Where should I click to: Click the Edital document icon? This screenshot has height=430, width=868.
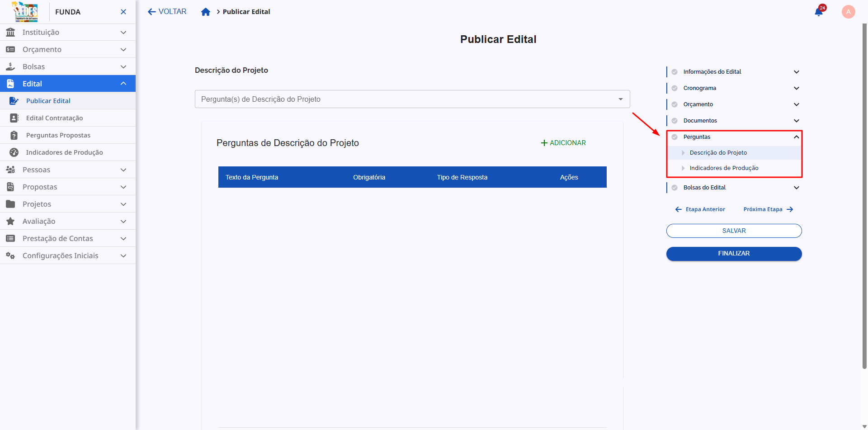point(10,83)
